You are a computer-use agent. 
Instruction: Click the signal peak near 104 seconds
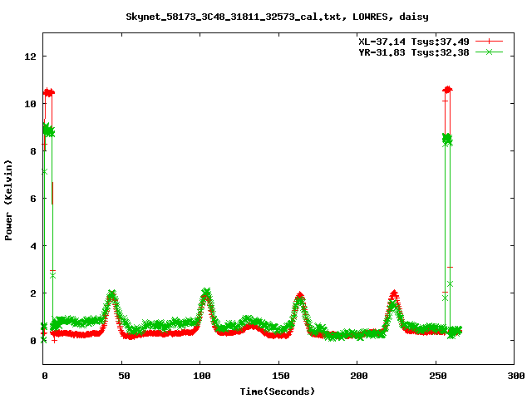click(x=206, y=293)
